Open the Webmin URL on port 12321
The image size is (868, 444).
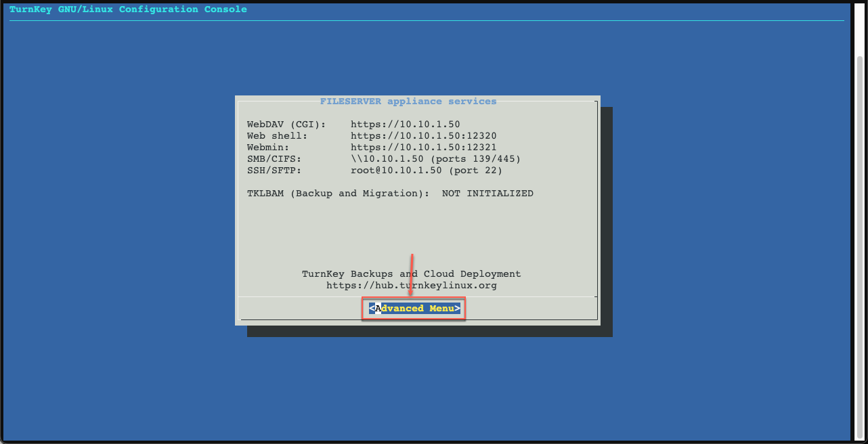(x=423, y=147)
